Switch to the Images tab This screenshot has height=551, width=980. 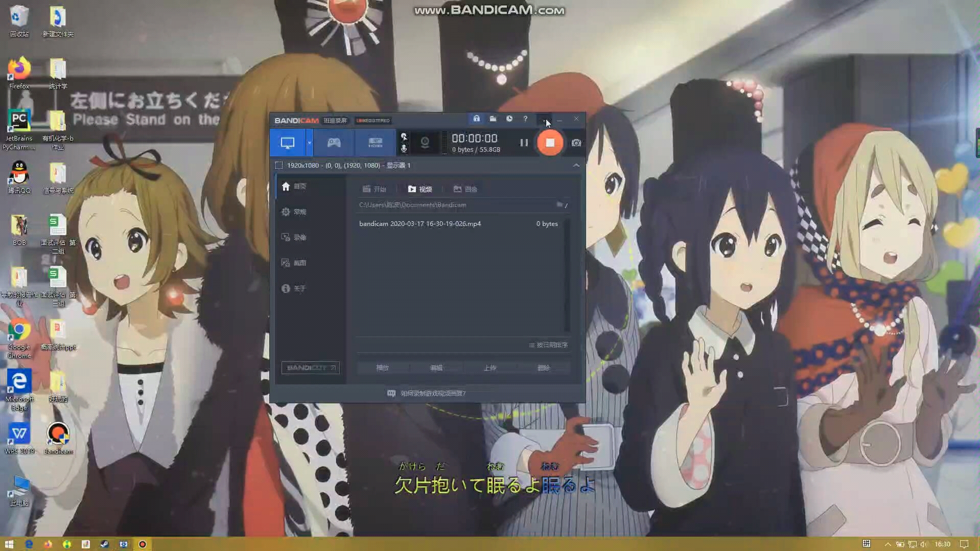click(465, 189)
